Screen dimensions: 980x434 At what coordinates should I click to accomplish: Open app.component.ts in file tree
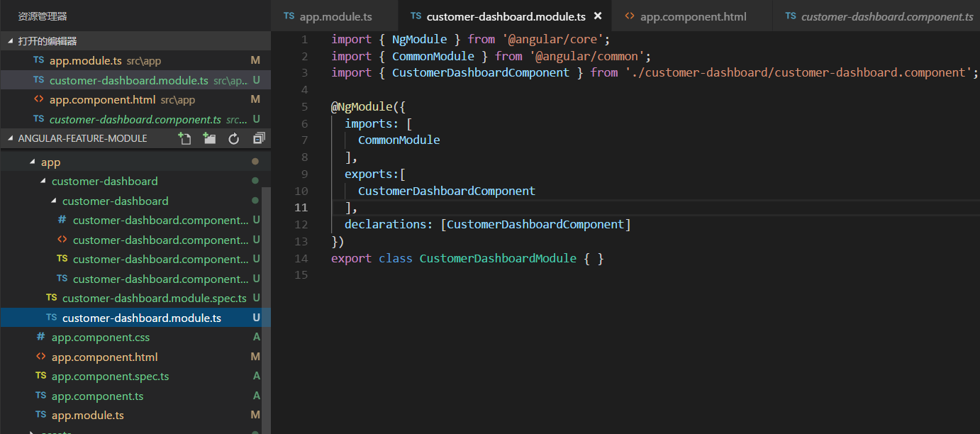coord(130,396)
